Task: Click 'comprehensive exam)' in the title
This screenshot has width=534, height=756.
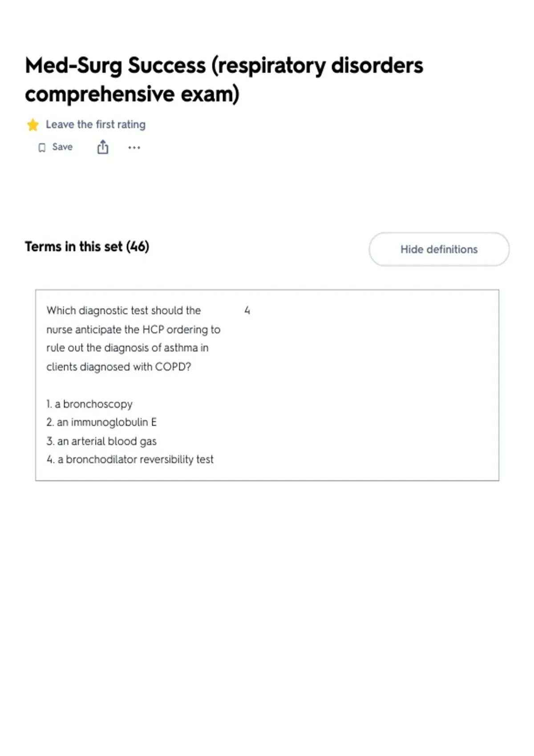Action: (132, 94)
